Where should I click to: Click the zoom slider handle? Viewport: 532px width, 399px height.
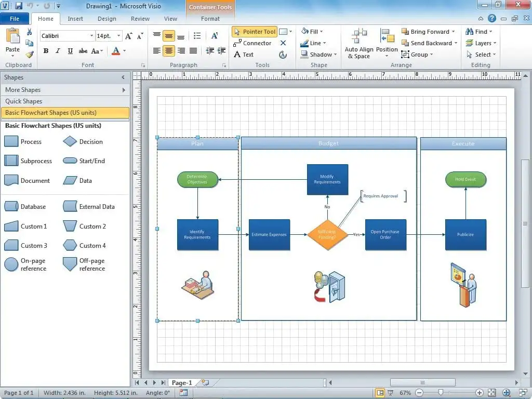(x=441, y=393)
